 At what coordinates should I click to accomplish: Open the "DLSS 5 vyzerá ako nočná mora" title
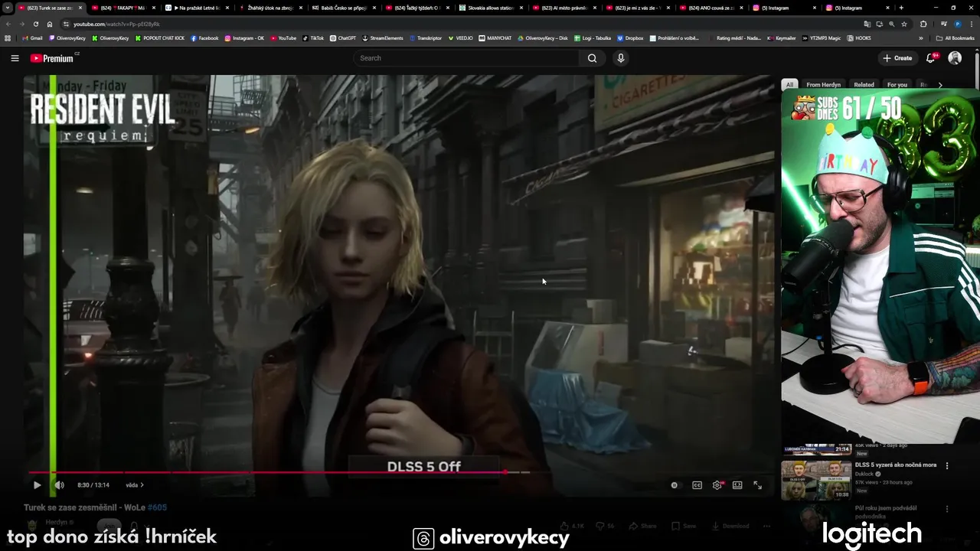click(896, 465)
